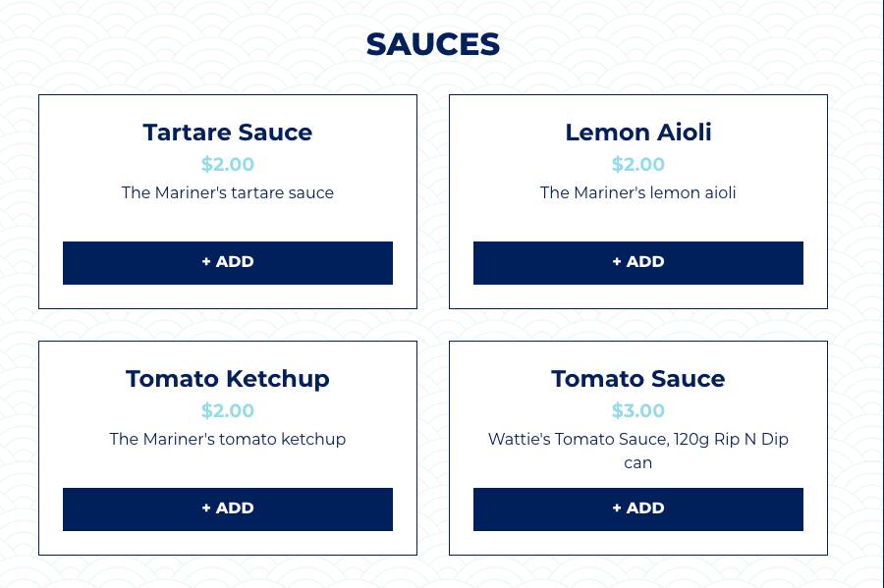Click the SAUCES section heading

click(x=433, y=45)
